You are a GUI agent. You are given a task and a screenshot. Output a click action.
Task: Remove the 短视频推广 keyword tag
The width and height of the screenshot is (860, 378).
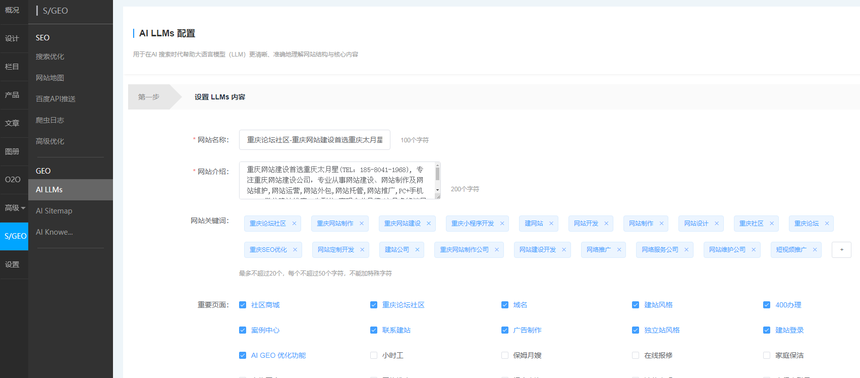coord(815,250)
